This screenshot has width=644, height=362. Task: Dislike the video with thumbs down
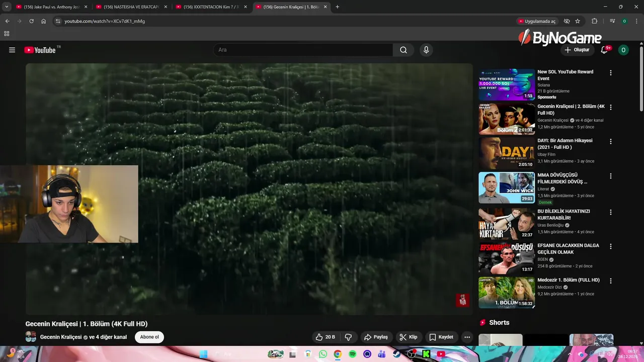point(348,337)
